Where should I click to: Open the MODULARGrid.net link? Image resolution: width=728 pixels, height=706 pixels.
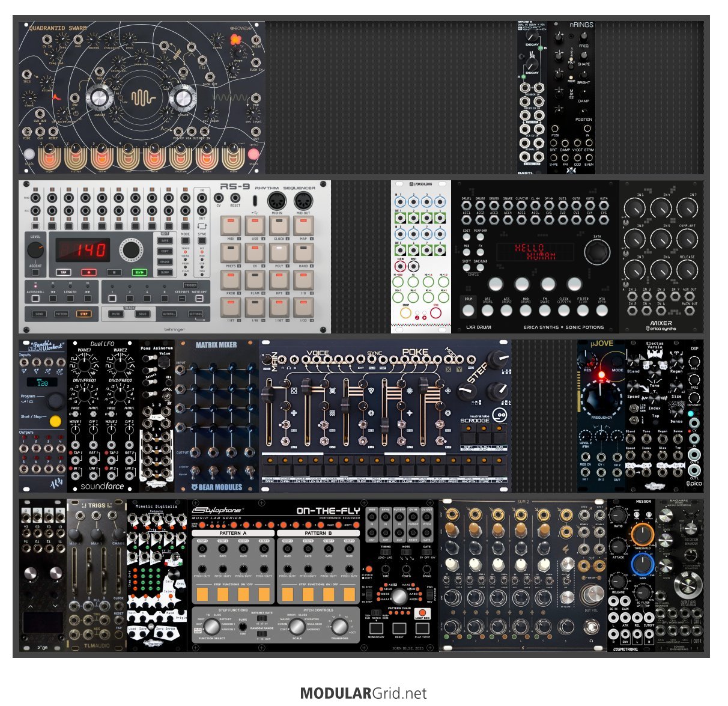pyautogui.click(x=363, y=693)
